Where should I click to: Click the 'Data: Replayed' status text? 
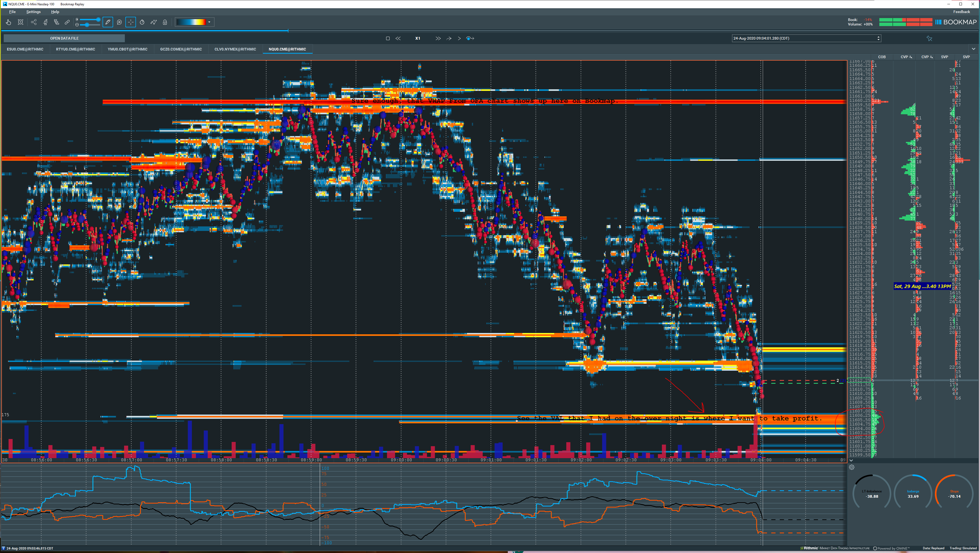pos(933,548)
